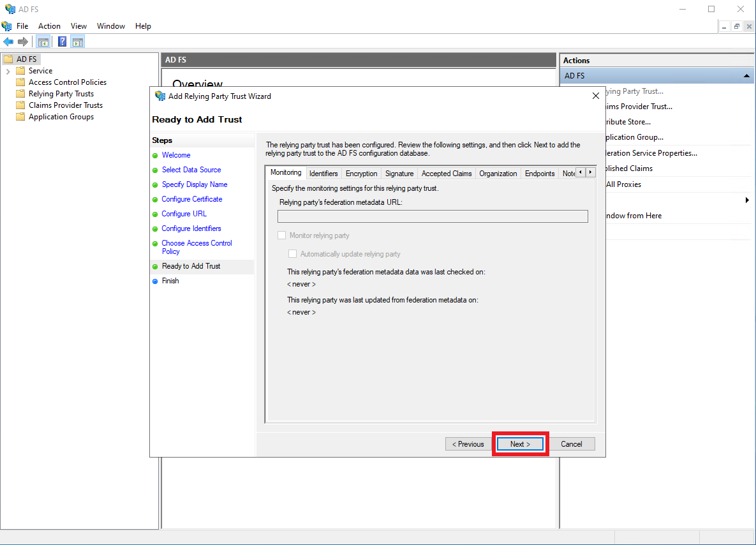Enable Automatically update relying party checkbox
The height and width of the screenshot is (545, 756).
click(293, 254)
